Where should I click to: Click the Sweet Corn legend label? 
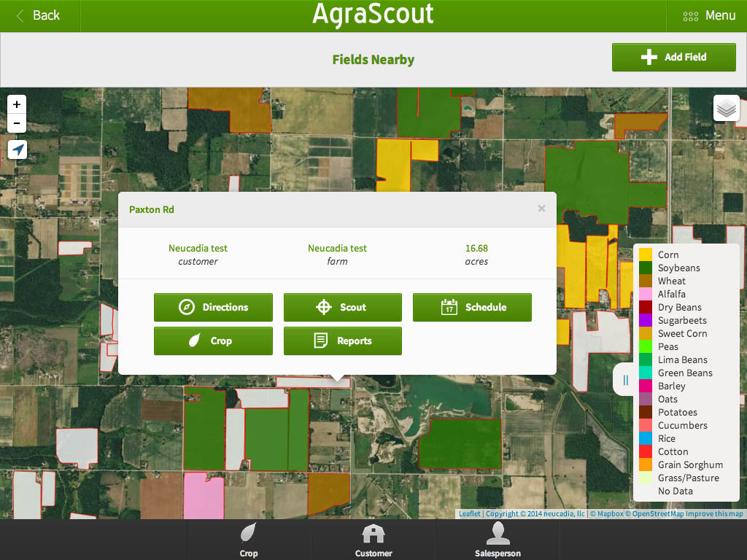[682, 333]
